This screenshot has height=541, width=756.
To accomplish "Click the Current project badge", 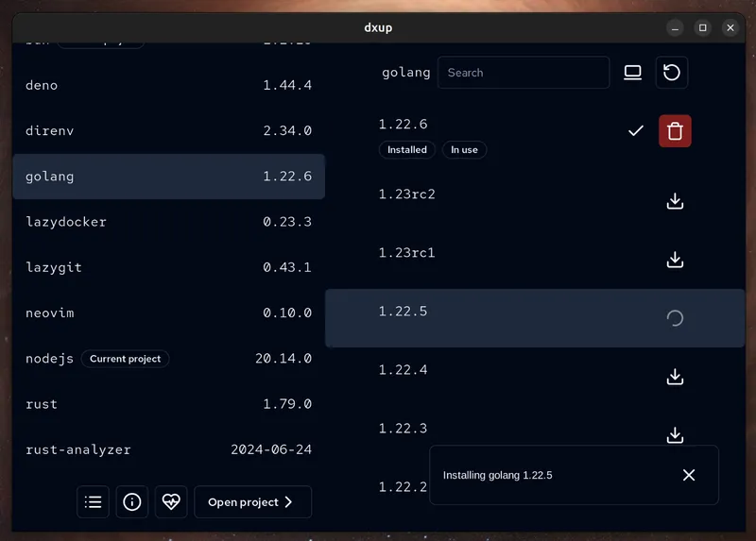I will 126,359.
